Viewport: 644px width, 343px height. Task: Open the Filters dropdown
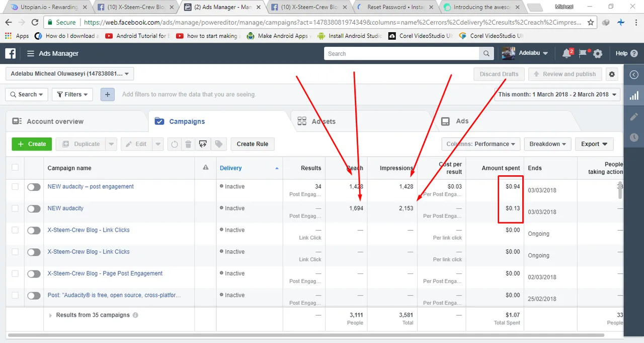[x=72, y=94]
